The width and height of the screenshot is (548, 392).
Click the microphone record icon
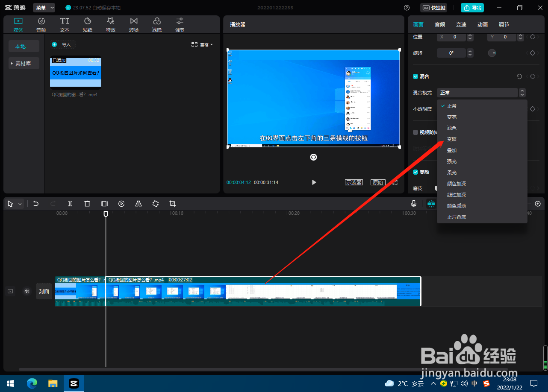414,204
